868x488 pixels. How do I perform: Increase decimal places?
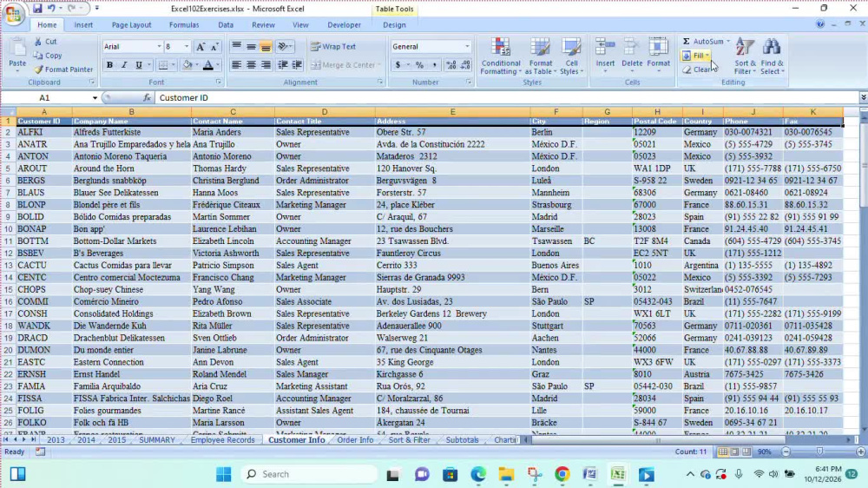tap(451, 65)
